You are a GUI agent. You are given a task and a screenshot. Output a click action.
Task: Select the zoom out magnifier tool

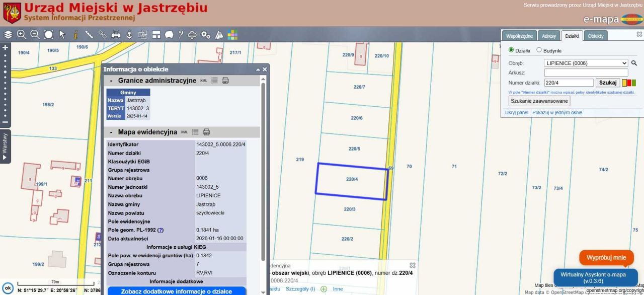tap(35, 35)
